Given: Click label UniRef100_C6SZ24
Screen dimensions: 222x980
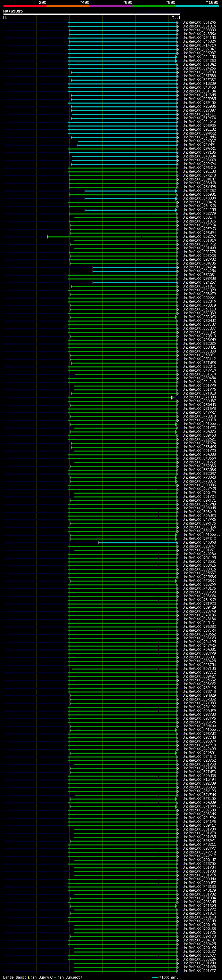Looking at the screenshot, I should tap(199, 959).
